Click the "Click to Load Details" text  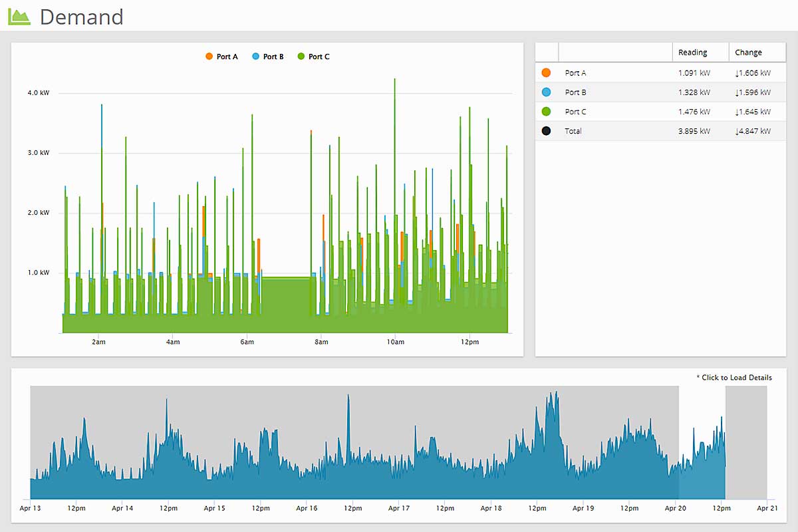[x=734, y=378]
